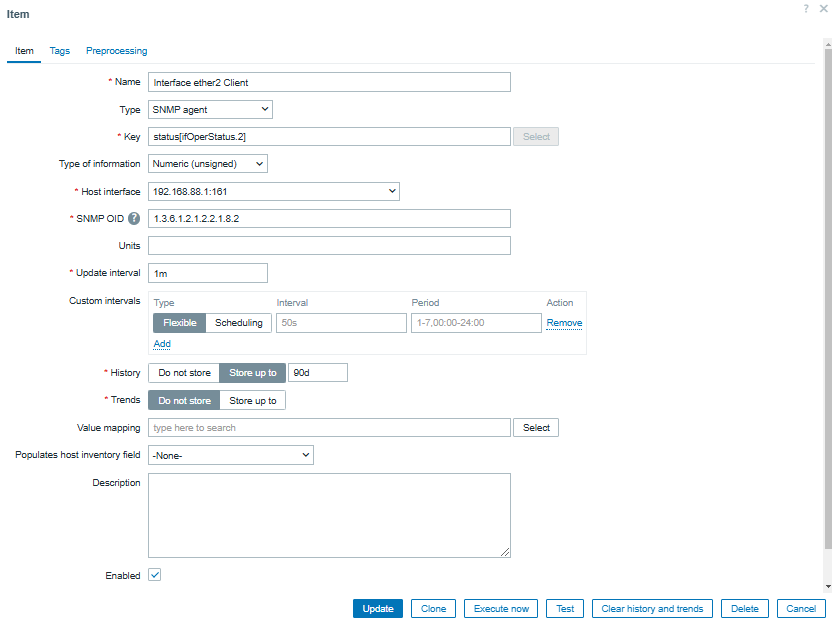This screenshot has width=832, height=625.
Task: Select Flexible custom interval type
Action: 179,323
